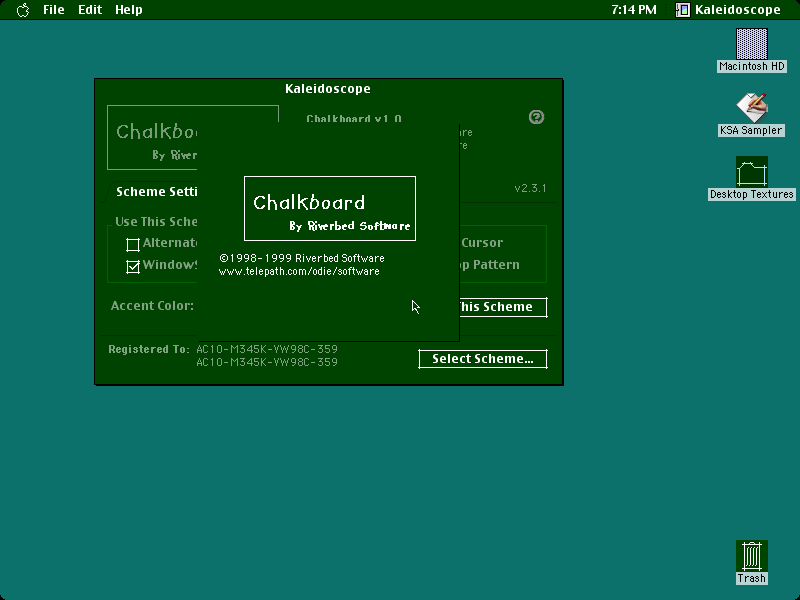Click the Chalkboard scheme preview in the main window
This screenshot has height=600, width=800.
(x=152, y=137)
